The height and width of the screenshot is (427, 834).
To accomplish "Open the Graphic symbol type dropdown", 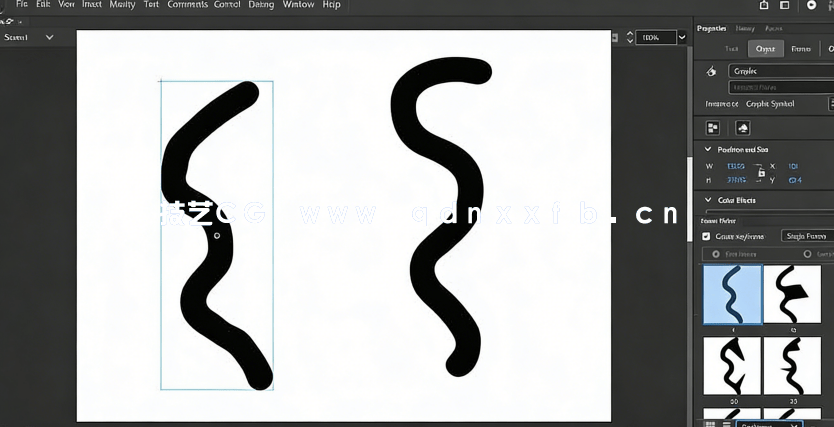I will coord(781,71).
